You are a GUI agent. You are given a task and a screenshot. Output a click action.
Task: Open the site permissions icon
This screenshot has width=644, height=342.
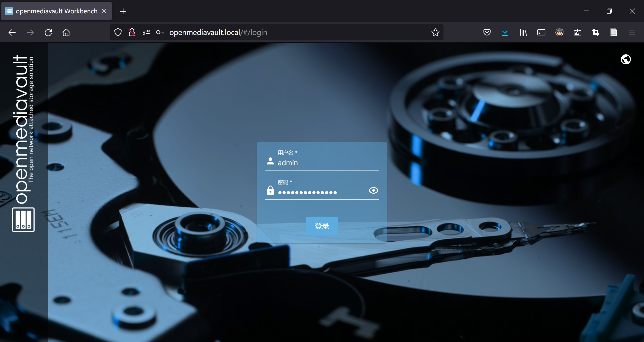click(x=146, y=32)
